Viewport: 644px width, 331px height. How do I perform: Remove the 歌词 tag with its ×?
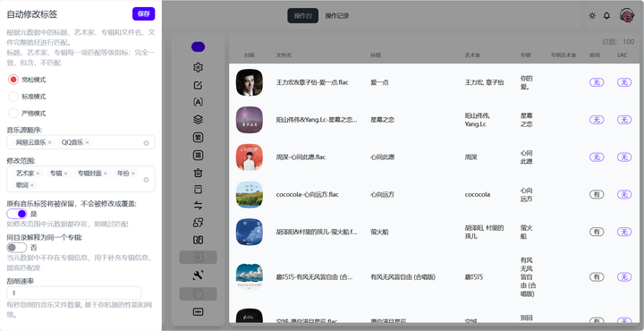coord(32,185)
